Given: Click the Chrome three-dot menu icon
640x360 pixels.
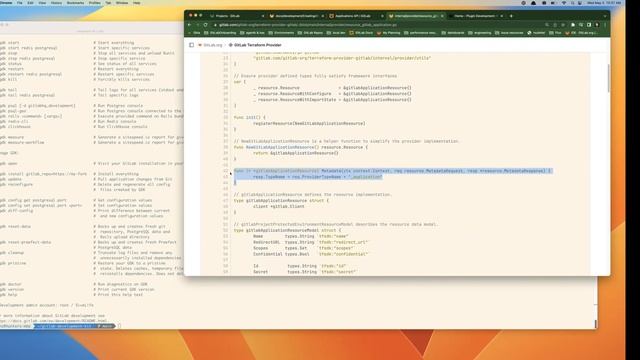Looking at the screenshot, I should 605,25.
